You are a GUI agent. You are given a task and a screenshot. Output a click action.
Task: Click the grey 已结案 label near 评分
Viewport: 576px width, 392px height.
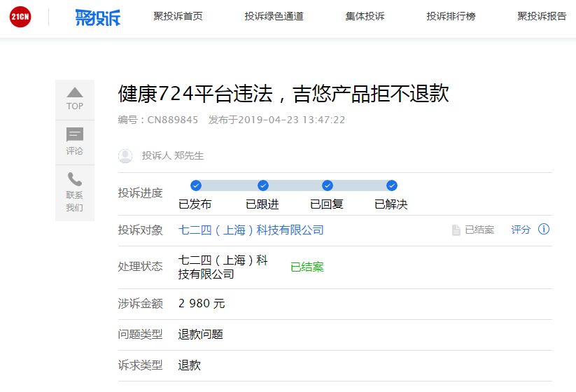[479, 230]
